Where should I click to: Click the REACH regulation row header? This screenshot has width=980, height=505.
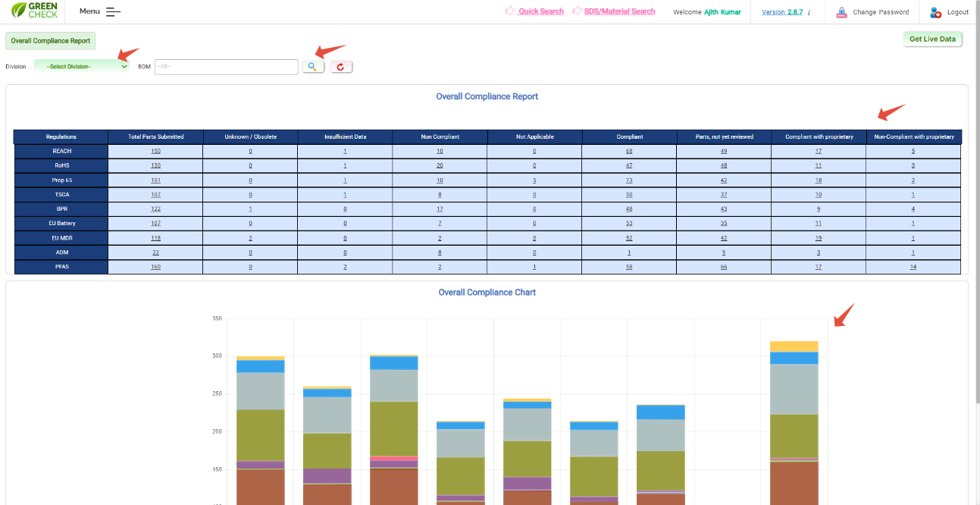pyautogui.click(x=61, y=151)
